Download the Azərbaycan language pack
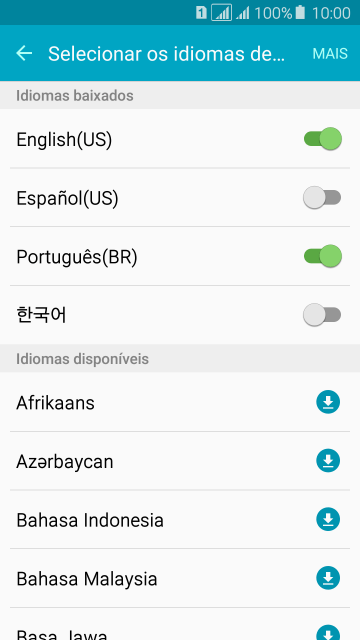 (x=328, y=461)
